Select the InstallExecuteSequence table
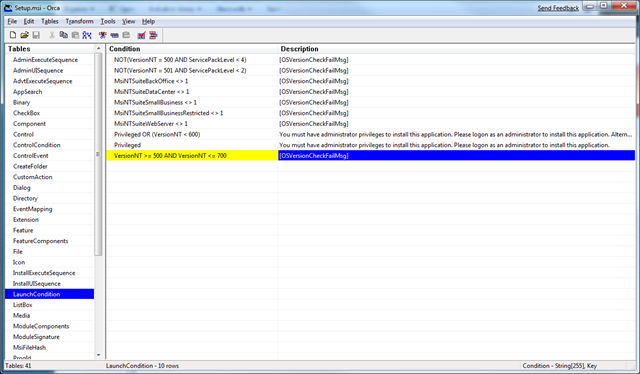640x374 pixels. tap(44, 272)
